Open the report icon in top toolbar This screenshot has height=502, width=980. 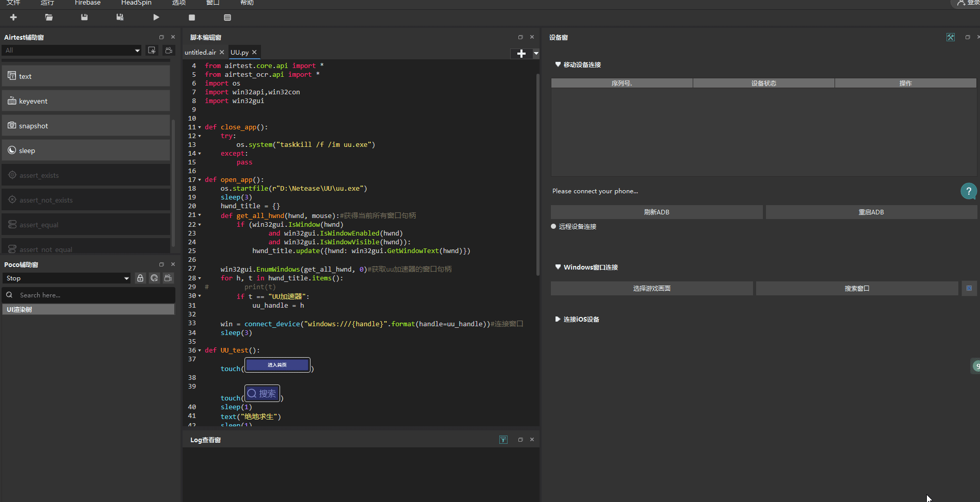click(227, 17)
